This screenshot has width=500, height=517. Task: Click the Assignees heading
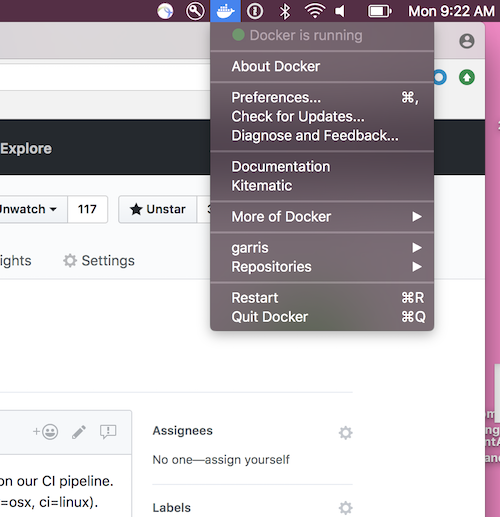[x=182, y=431]
